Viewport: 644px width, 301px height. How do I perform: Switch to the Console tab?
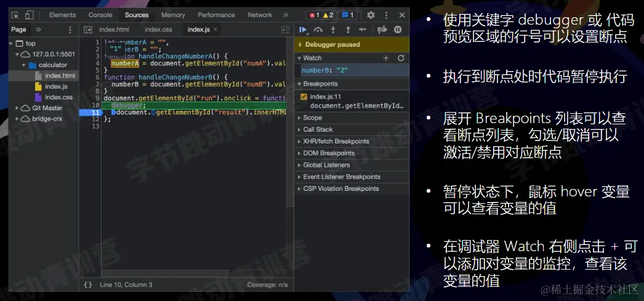(x=100, y=15)
